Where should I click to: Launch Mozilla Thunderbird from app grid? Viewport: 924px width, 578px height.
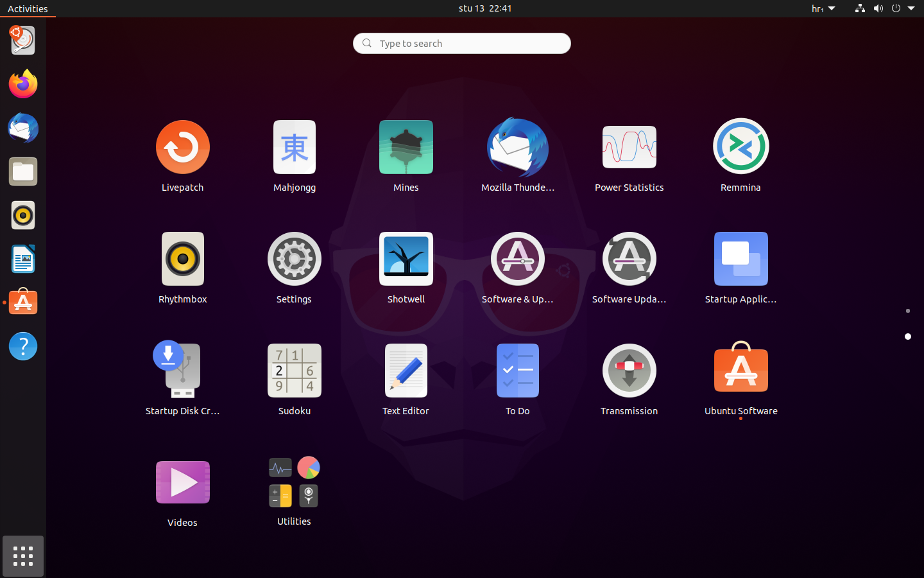pyautogui.click(x=518, y=155)
